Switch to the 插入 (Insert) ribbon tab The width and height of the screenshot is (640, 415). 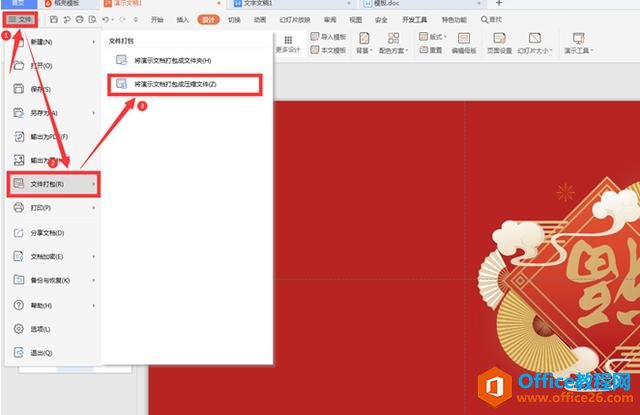point(182,20)
